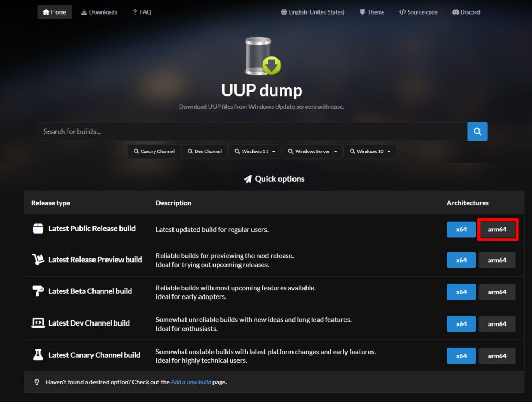Open the Add a new build link

click(191, 382)
